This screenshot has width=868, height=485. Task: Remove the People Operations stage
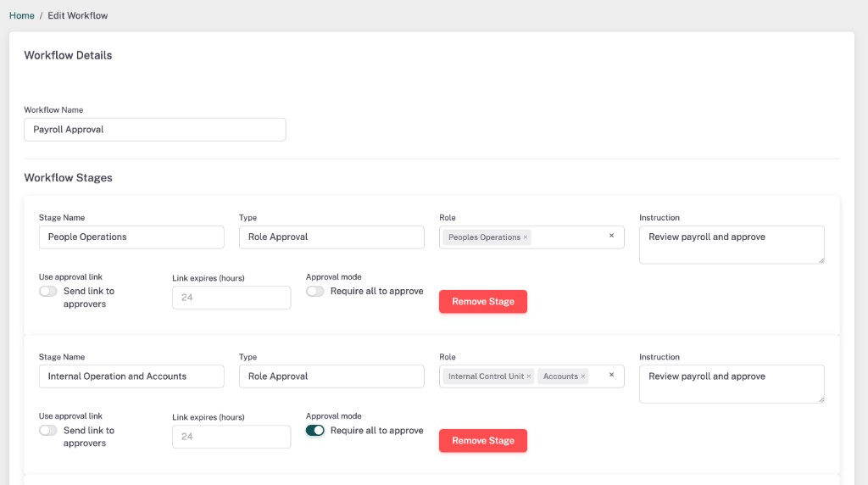click(x=482, y=302)
